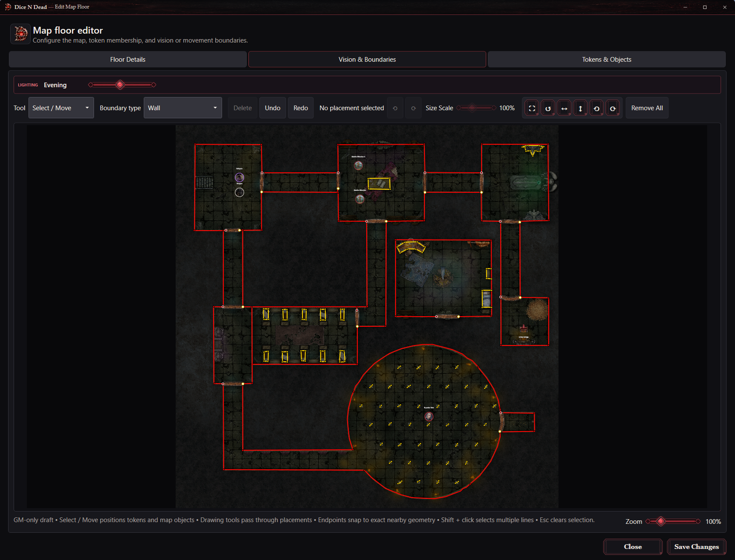The width and height of the screenshot is (735, 560).
Task: Click the horizontal flip double-arrow icon
Action: pos(564,108)
